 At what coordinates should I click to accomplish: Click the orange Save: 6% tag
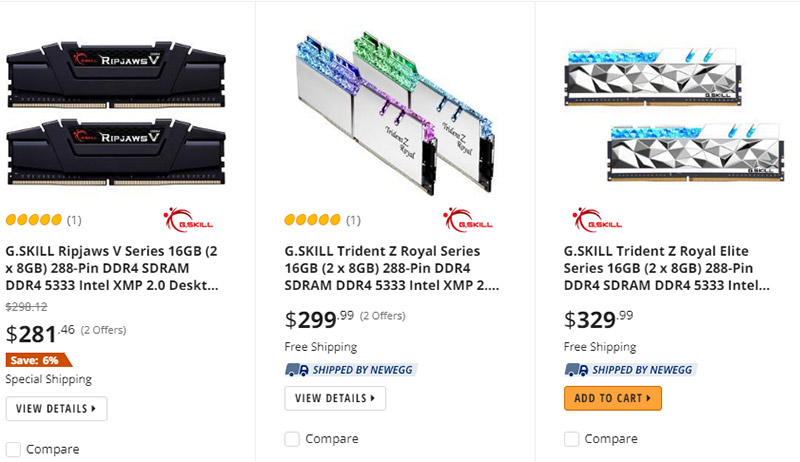pyautogui.click(x=39, y=360)
